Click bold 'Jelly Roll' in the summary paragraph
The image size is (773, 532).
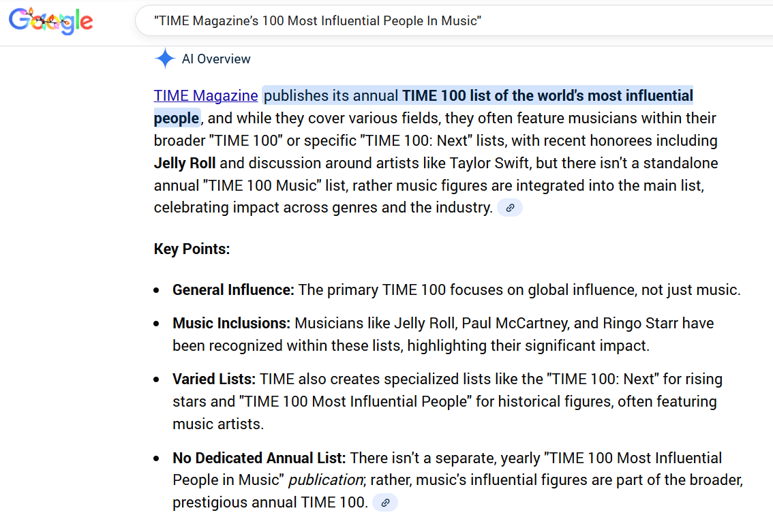185,163
